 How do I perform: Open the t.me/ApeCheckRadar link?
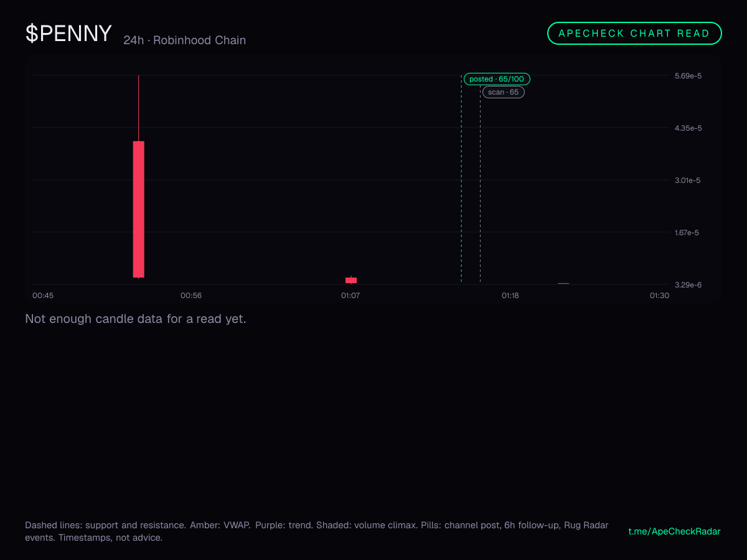675,531
